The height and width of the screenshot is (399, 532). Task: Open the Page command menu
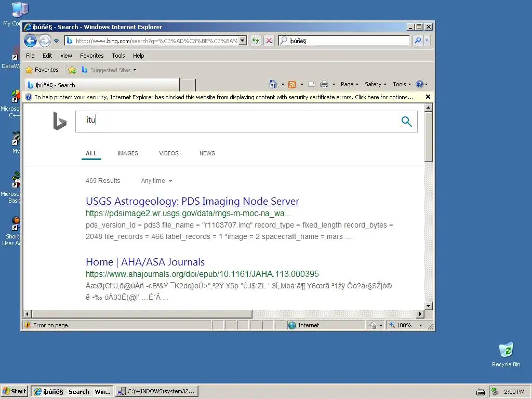coord(350,84)
